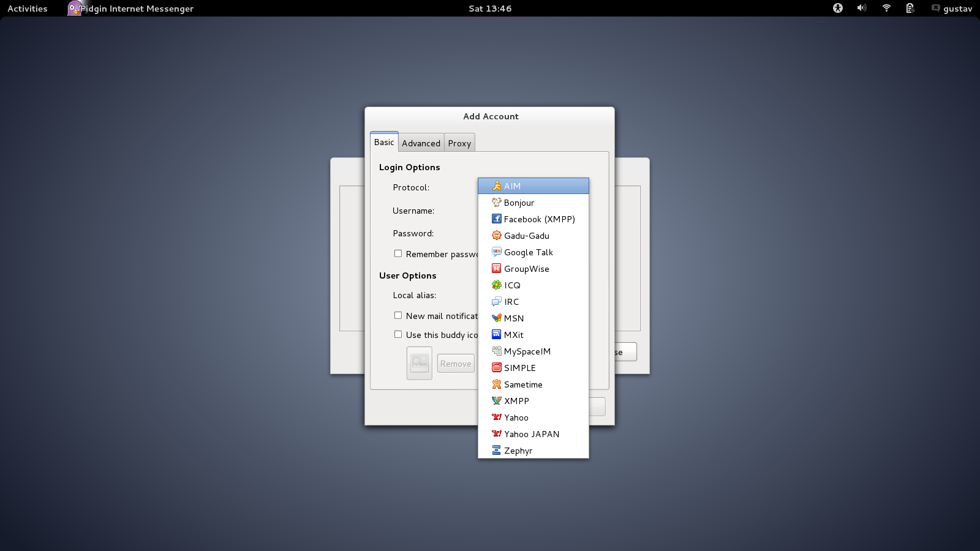The height and width of the screenshot is (551, 980).
Task: Click the MySpaceIM protocol icon
Action: pos(497,351)
